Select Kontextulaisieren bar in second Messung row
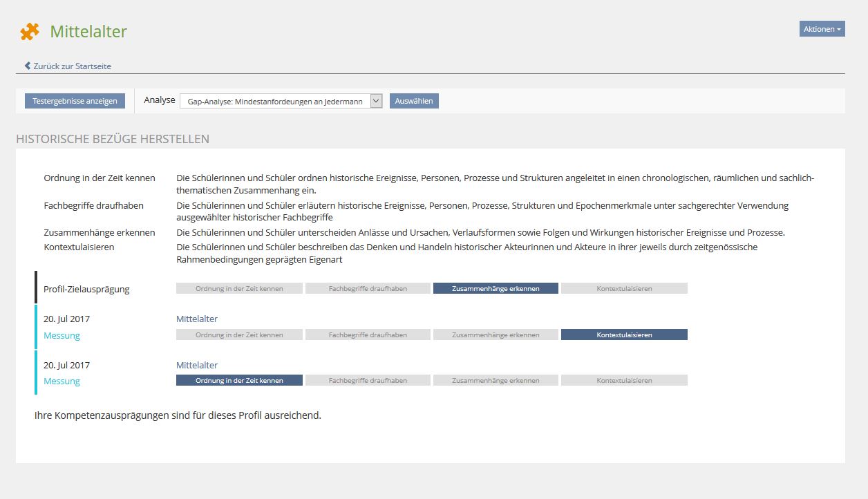The width and height of the screenshot is (868, 499). [x=624, y=380]
